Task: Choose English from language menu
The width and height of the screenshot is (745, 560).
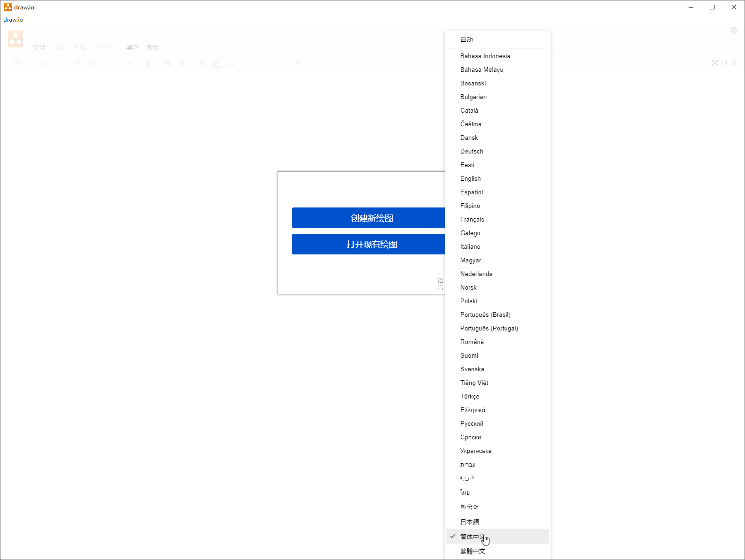Action: [x=471, y=179]
